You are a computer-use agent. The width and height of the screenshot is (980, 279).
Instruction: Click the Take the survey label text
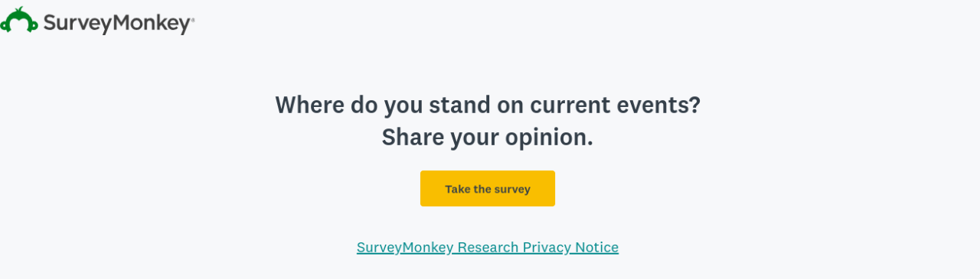[488, 189]
